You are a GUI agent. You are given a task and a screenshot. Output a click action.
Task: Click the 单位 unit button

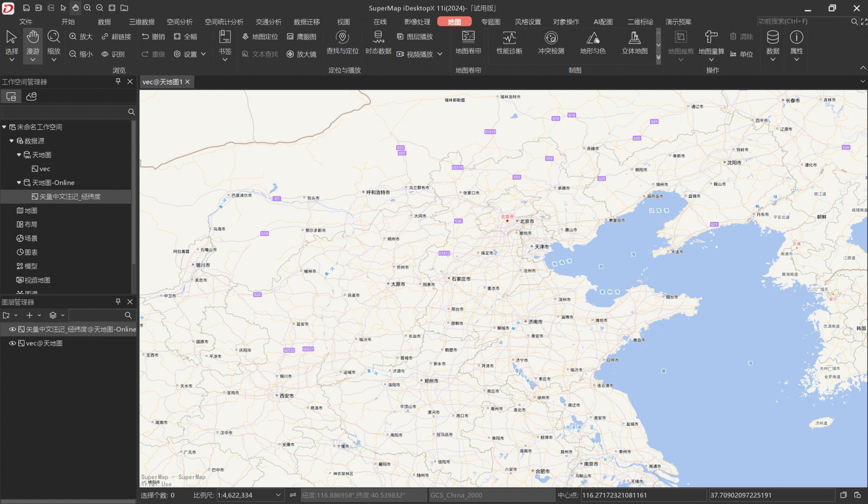[741, 54]
